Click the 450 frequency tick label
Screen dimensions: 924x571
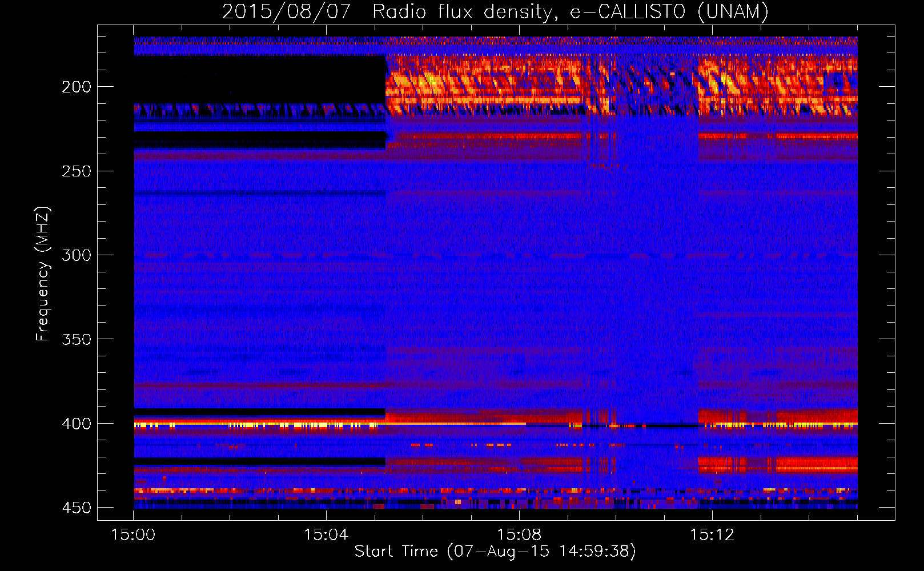pos(77,508)
